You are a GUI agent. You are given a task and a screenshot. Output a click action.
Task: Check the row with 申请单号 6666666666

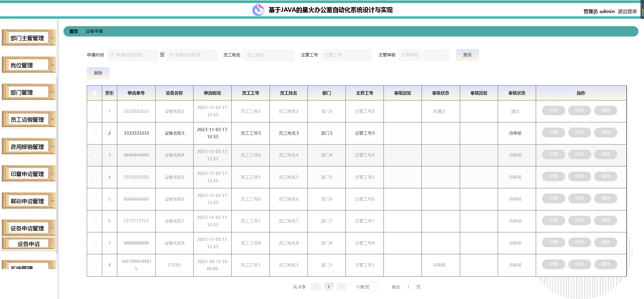tap(94, 199)
